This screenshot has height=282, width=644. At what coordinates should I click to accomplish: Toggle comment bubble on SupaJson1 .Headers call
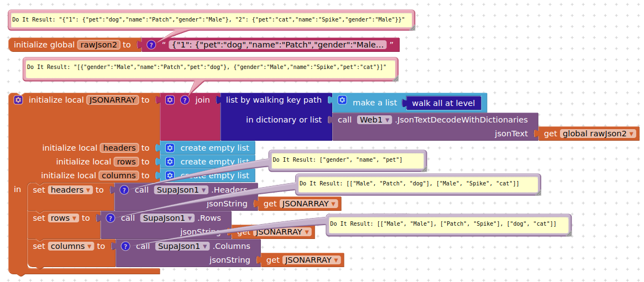click(x=124, y=190)
